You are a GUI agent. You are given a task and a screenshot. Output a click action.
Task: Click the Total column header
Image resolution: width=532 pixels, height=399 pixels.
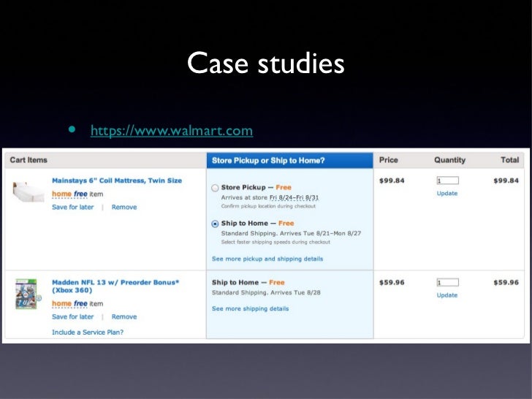[x=510, y=160]
